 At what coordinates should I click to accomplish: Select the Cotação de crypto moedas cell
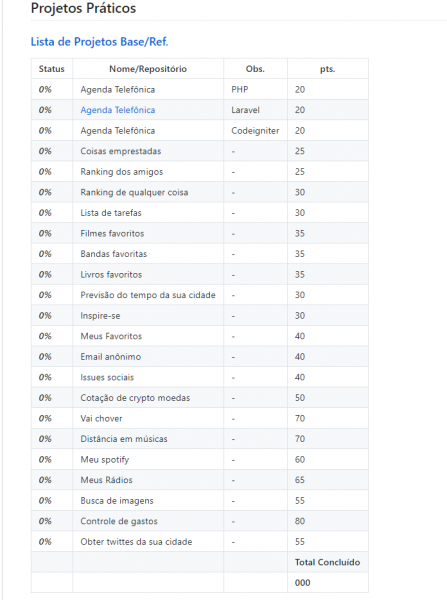point(148,398)
